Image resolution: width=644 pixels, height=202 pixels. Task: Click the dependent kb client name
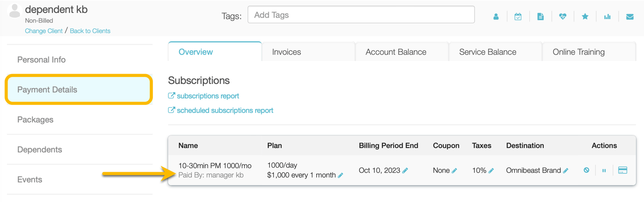coord(56,9)
